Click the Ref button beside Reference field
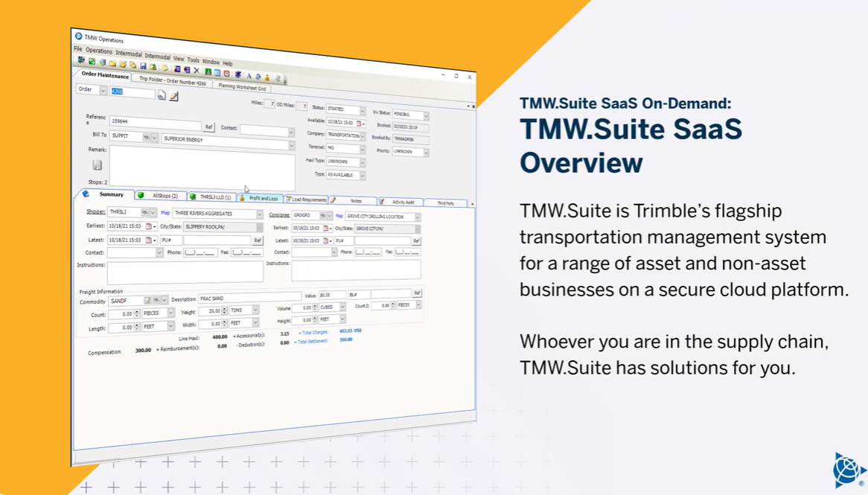The width and height of the screenshot is (868, 495). pos(208,127)
